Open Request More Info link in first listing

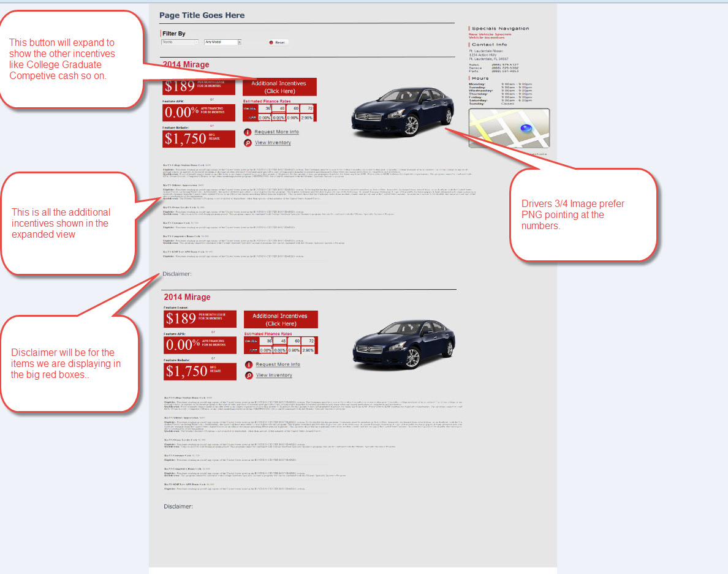pos(277,132)
